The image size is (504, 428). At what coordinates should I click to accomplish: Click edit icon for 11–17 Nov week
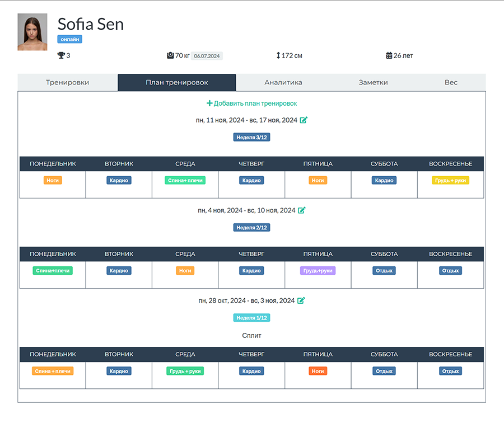[304, 120]
